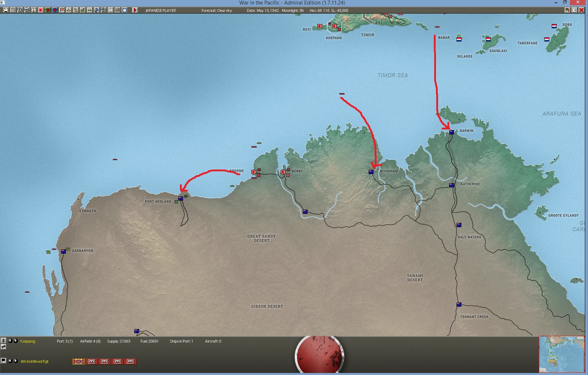Click the globe toolbar icon

tap(97, 10)
